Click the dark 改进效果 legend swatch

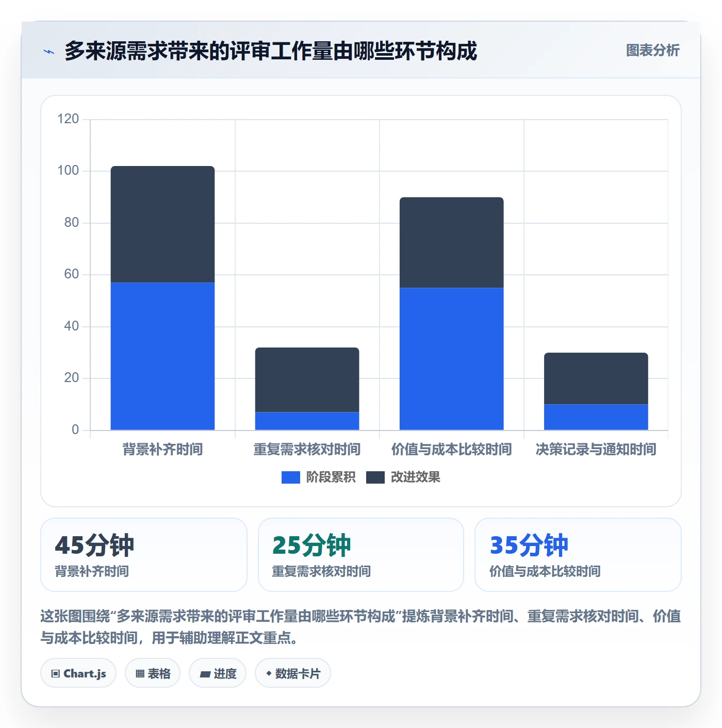(375, 477)
